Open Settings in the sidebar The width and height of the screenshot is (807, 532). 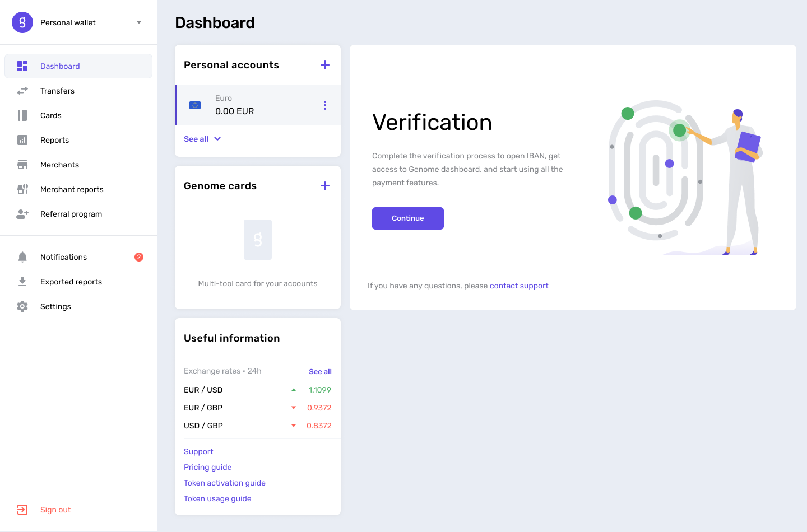click(x=78, y=306)
